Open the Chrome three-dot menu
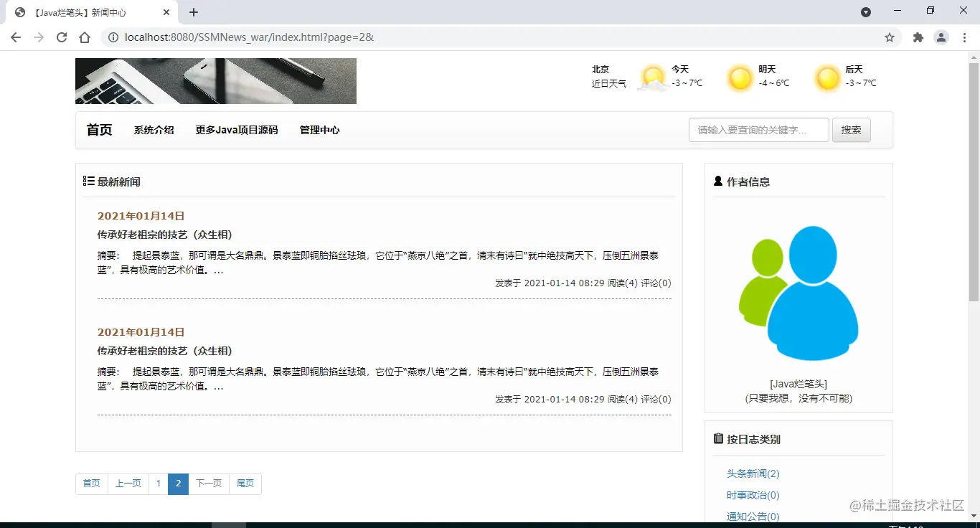The height and width of the screenshot is (528, 980). 965,37
